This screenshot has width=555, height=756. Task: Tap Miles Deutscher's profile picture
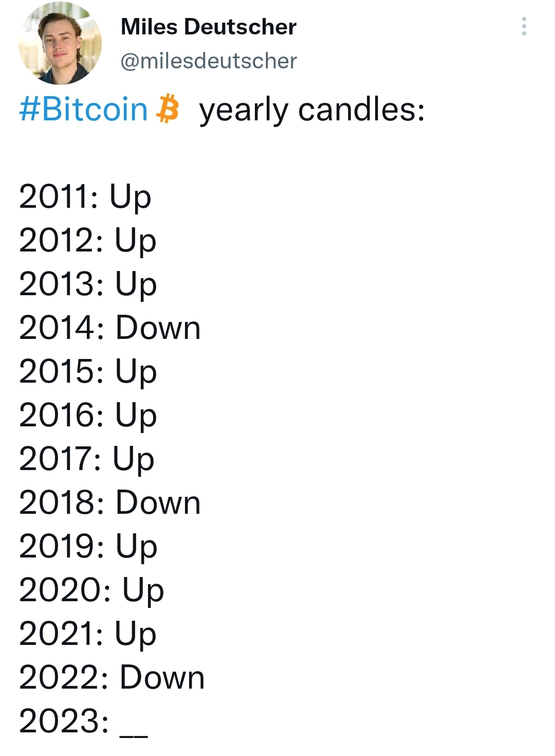pyautogui.click(x=60, y=43)
